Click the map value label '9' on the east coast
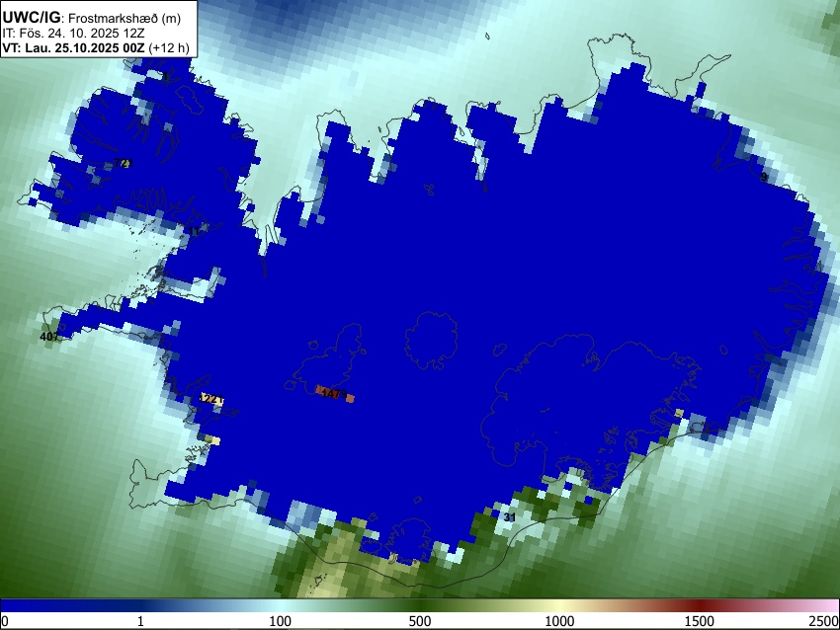Viewport: 840px width, 630px height. coord(764,177)
